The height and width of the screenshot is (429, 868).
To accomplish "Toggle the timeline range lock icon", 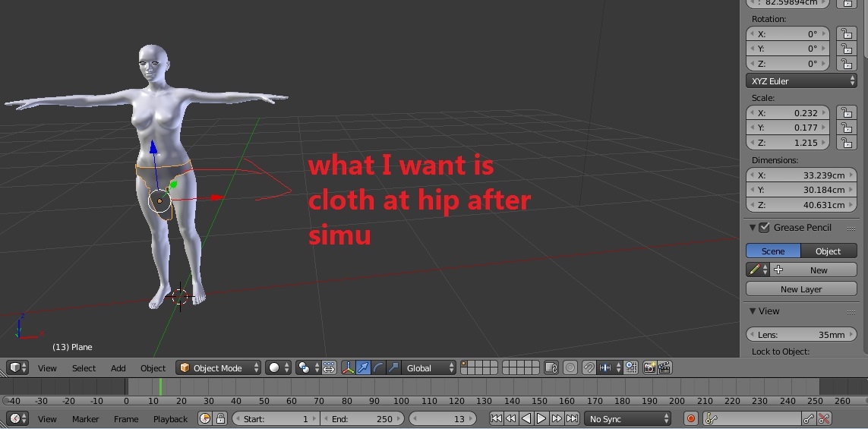I will pos(220,418).
